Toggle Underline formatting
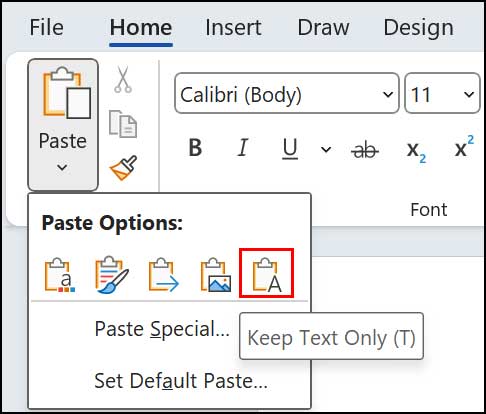Screen dimensions: 486x414 coord(290,148)
